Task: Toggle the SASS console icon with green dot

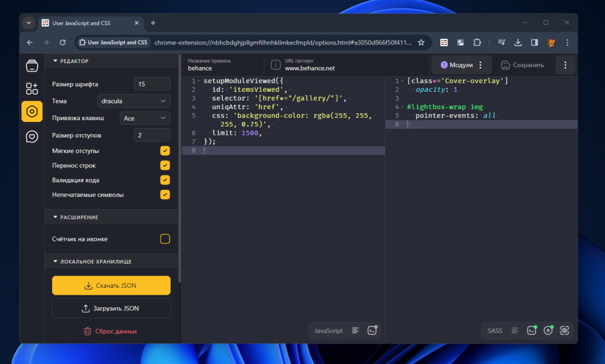Action: pos(532,330)
